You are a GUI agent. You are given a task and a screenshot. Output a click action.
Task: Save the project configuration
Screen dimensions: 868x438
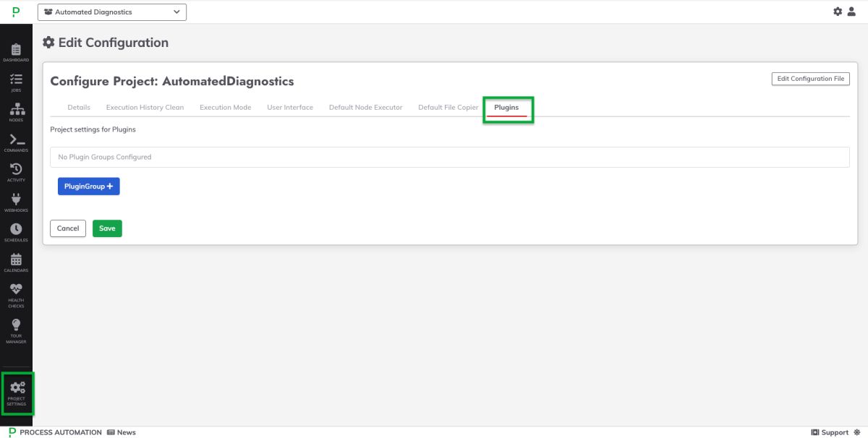[107, 228]
